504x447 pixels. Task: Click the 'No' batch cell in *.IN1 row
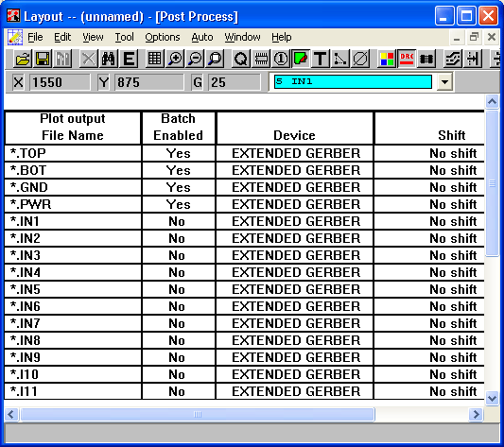pos(179,221)
